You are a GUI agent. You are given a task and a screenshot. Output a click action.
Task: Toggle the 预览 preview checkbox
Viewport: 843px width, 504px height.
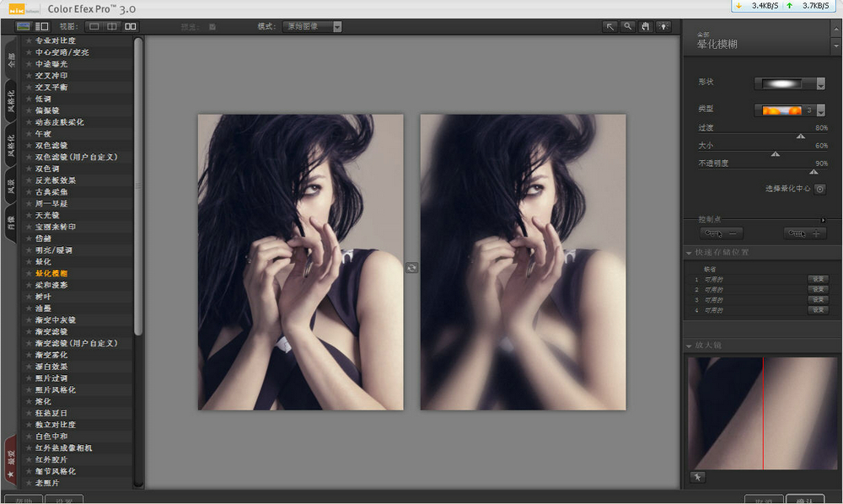212,27
